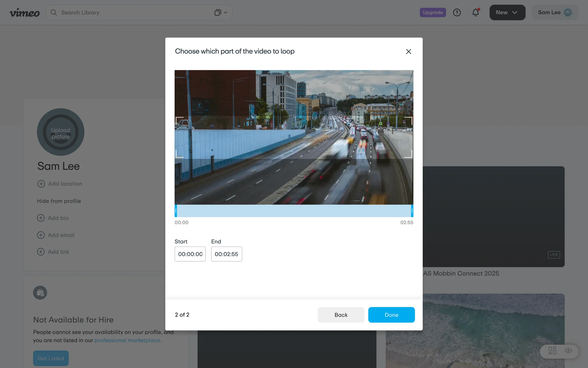Click the Sam Lee avatar smiley icon
The height and width of the screenshot is (368, 588).
pyautogui.click(x=568, y=13)
